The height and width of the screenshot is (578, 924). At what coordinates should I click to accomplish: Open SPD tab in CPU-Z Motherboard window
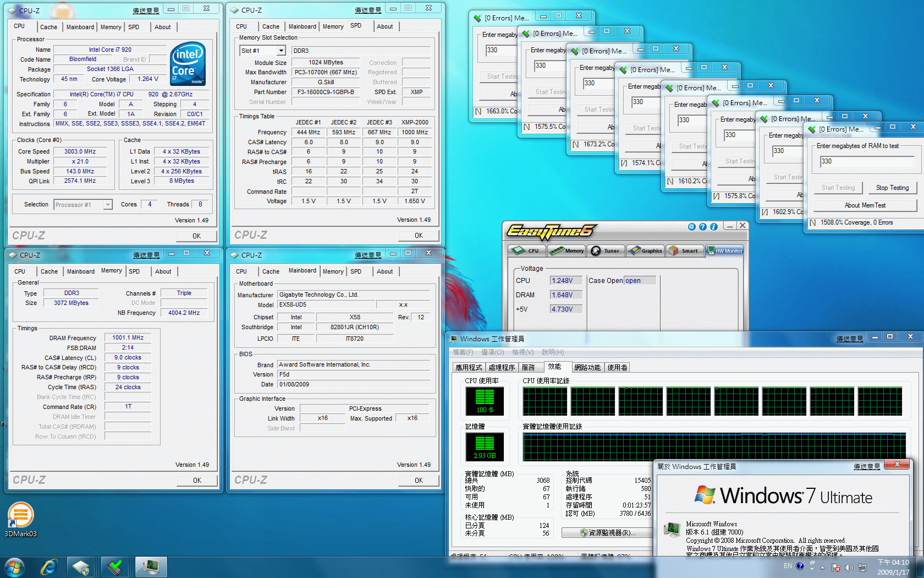pos(356,271)
